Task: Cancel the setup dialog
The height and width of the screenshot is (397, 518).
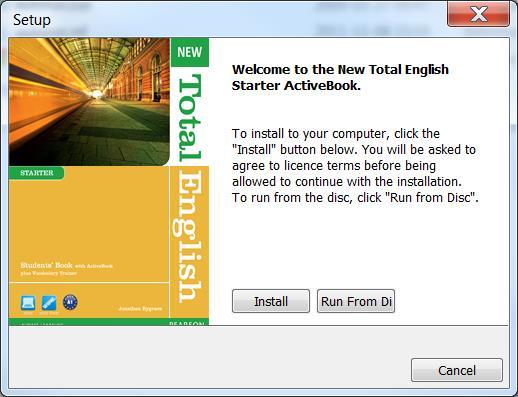Action: click(x=457, y=370)
